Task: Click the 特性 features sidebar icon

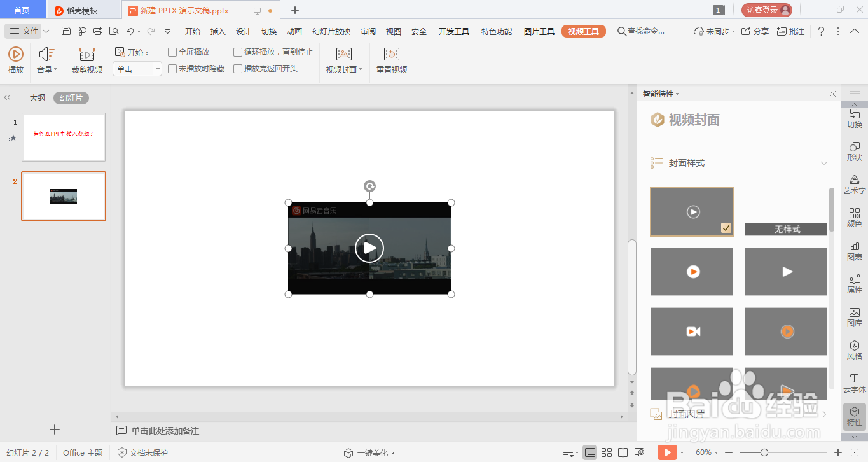Action: point(855,416)
